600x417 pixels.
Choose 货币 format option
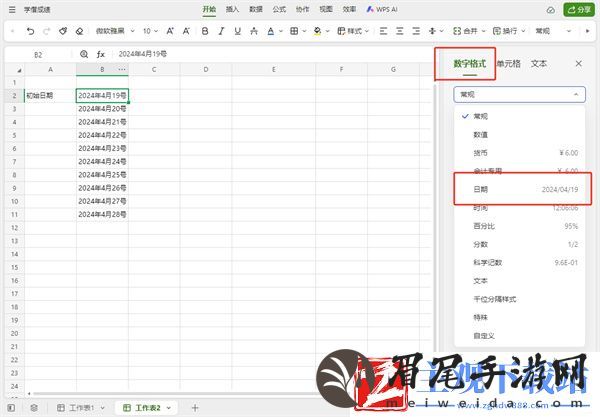[520, 153]
